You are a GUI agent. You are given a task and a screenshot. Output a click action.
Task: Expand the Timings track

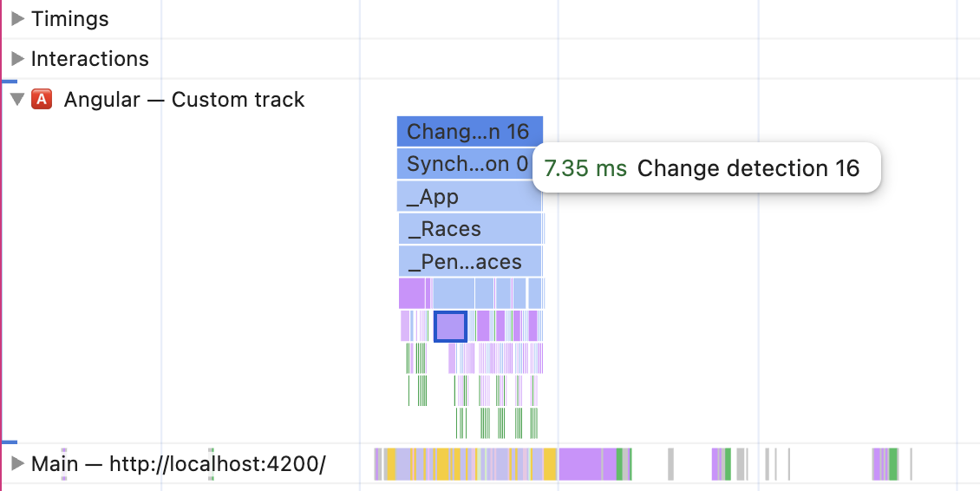tap(18, 19)
